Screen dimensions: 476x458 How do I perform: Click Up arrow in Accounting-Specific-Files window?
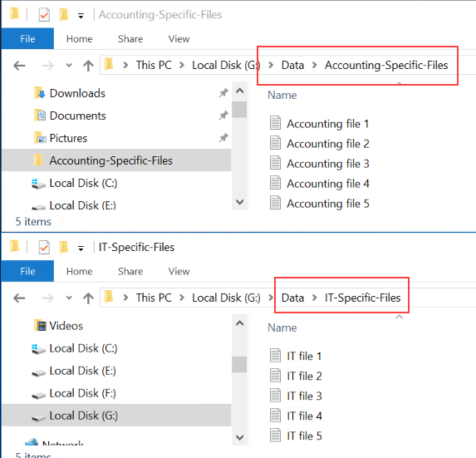click(88, 66)
